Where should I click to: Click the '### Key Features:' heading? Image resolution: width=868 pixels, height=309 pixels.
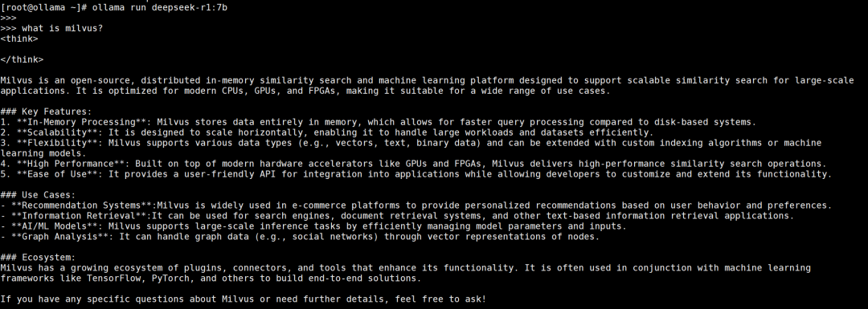(x=46, y=112)
